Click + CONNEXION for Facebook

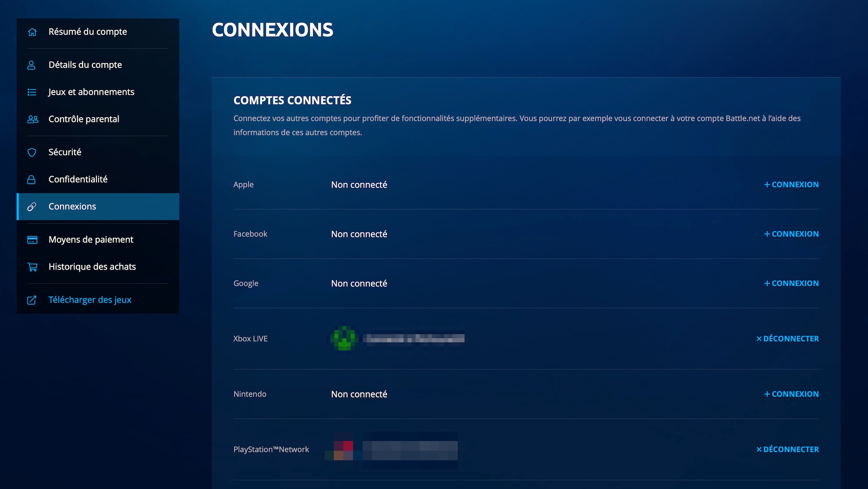tap(791, 234)
